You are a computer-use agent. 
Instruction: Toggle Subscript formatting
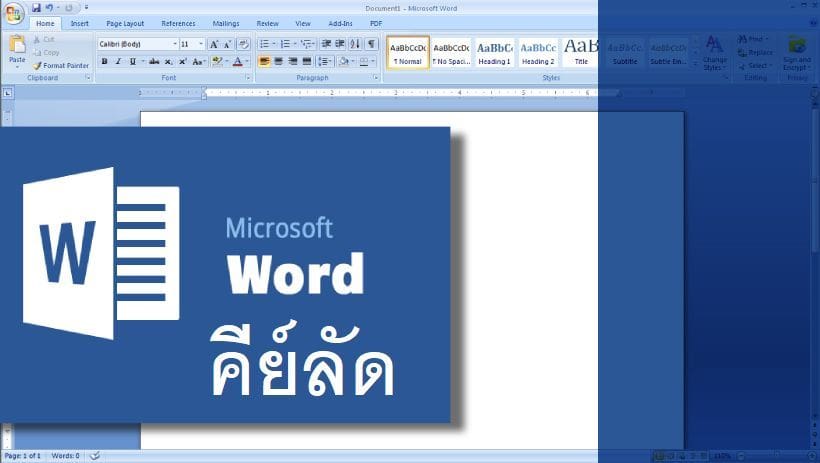(x=168, y=61)
